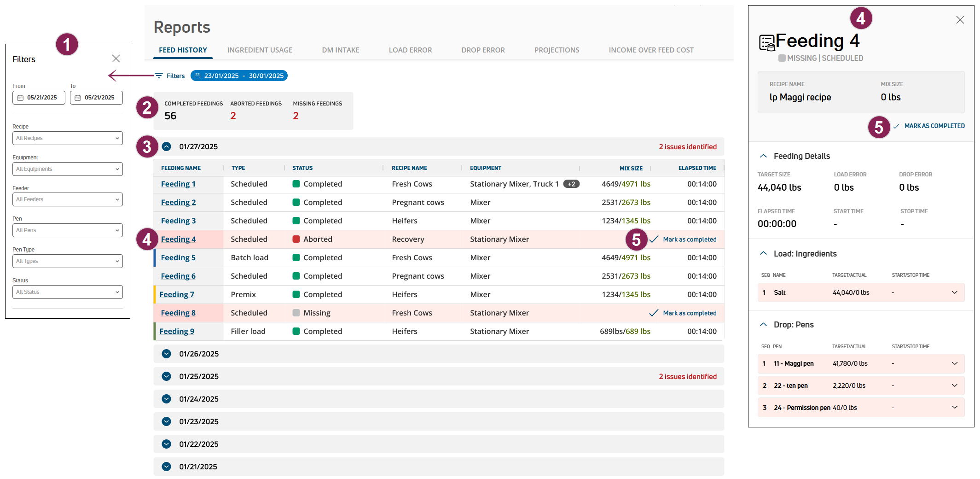Sort by the ELAPSED TIME column header
Screen dimensions: 980x479
tap(697, 168)
